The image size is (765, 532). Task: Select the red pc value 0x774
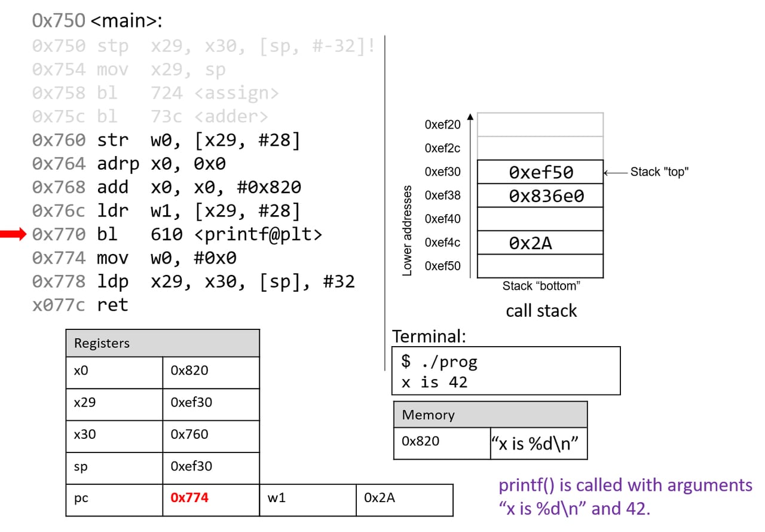tap(189, 497)
